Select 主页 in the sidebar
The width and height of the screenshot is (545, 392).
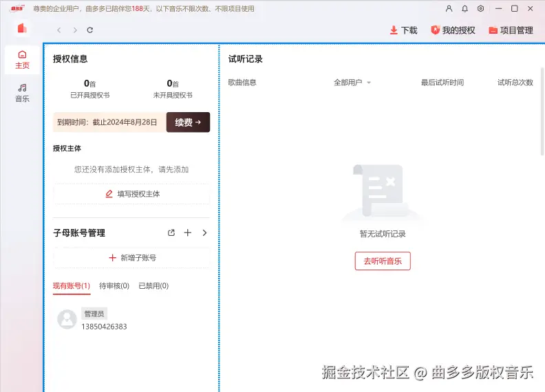tap(22, 60)
